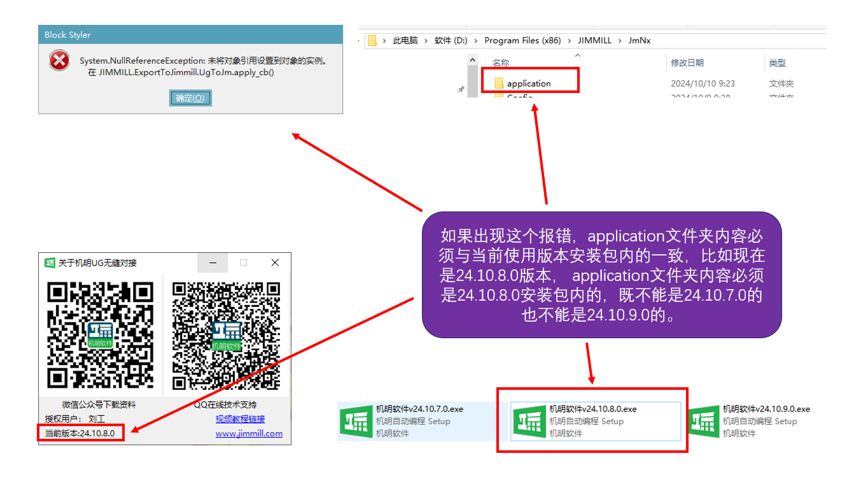Close the 关于机明UG无缝对接 window
The image size is (868, 486).
click(275, 262)
